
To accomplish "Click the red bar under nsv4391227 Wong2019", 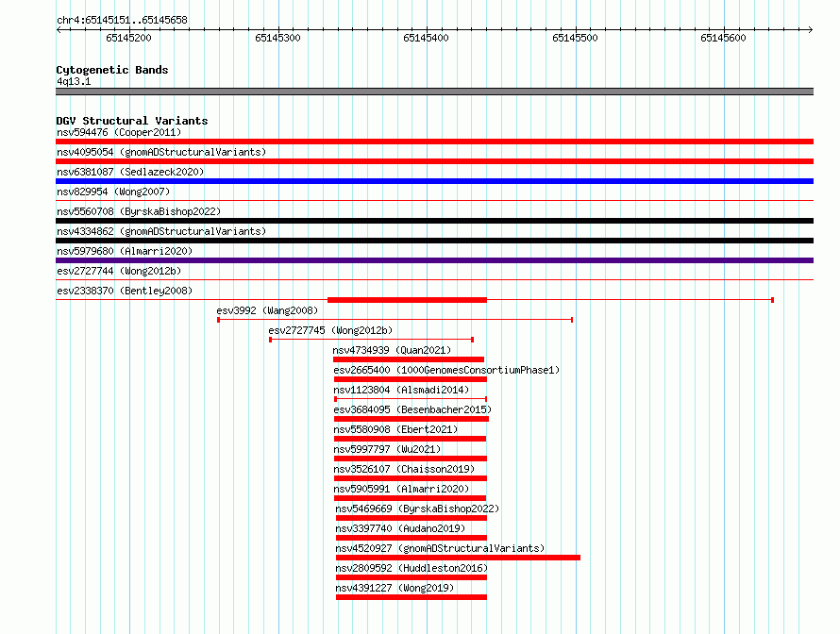I will coord(412,597).
